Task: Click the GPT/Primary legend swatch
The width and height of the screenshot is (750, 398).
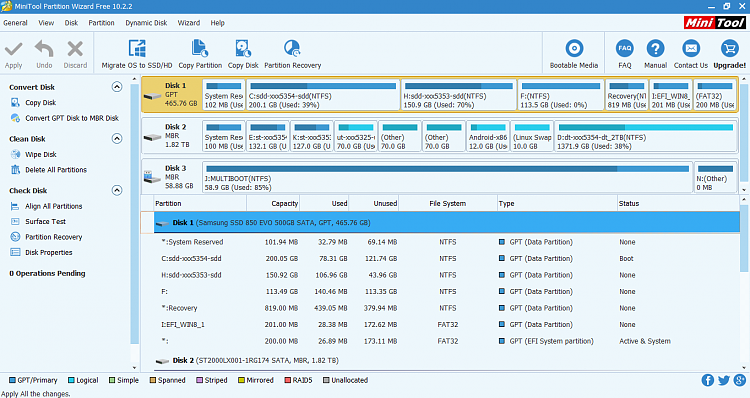Action: point(12,380)
